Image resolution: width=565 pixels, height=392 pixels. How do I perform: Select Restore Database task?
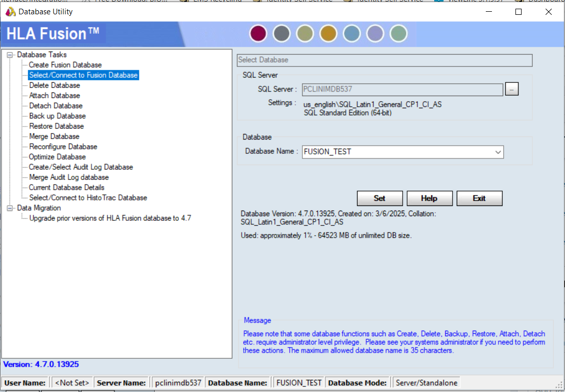click(57, 126)
